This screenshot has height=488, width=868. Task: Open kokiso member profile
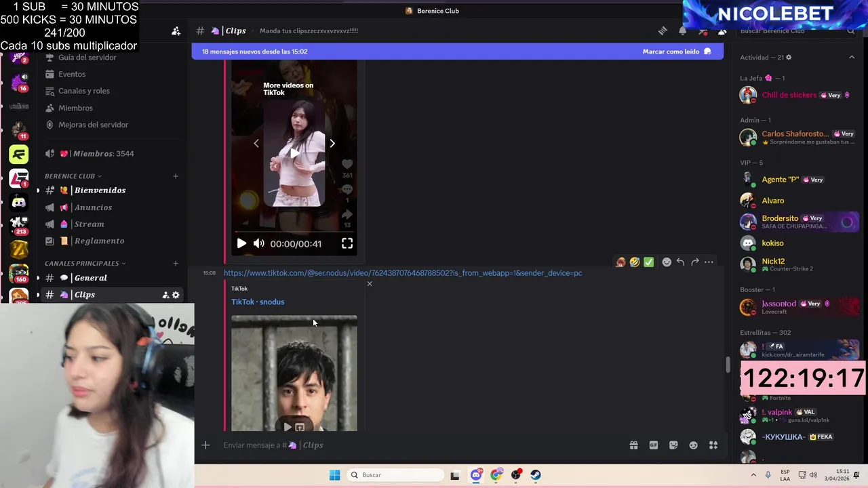point(799,243)
